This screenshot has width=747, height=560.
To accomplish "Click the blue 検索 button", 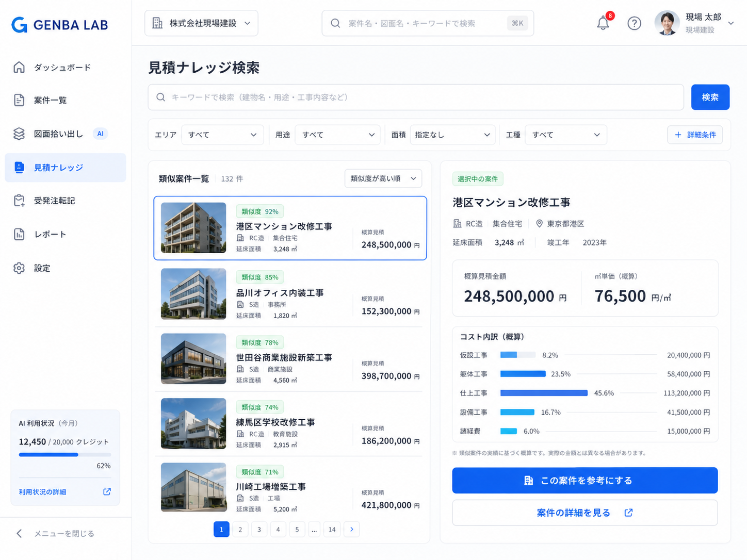I will click(x=710, y=97).
